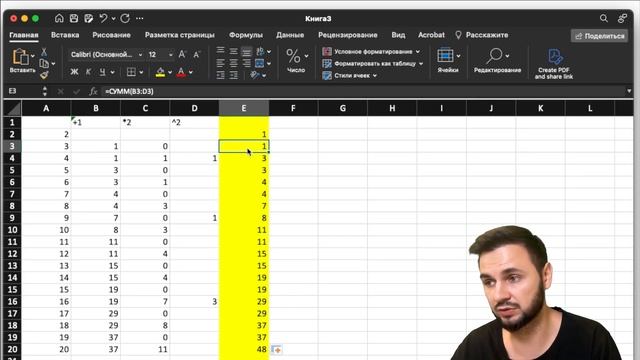Increase cell indent

233,75
